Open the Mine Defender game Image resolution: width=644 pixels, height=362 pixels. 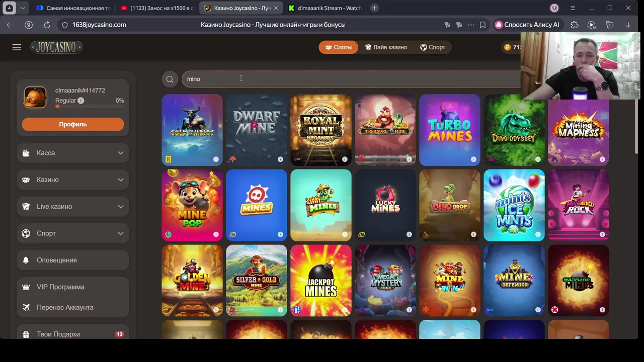click(x=514, y=281)
